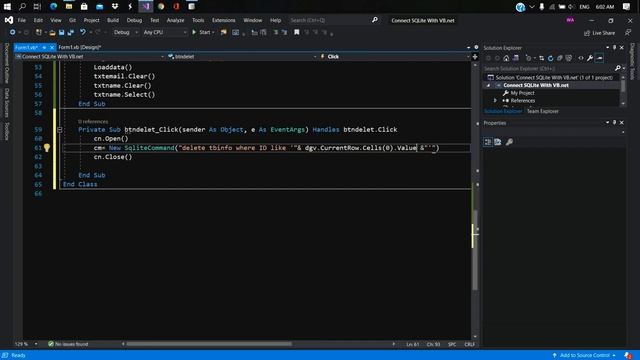Open a file with the folder toolbar icon
Viewport: 640px width, 360px height.
pos(52,32)
